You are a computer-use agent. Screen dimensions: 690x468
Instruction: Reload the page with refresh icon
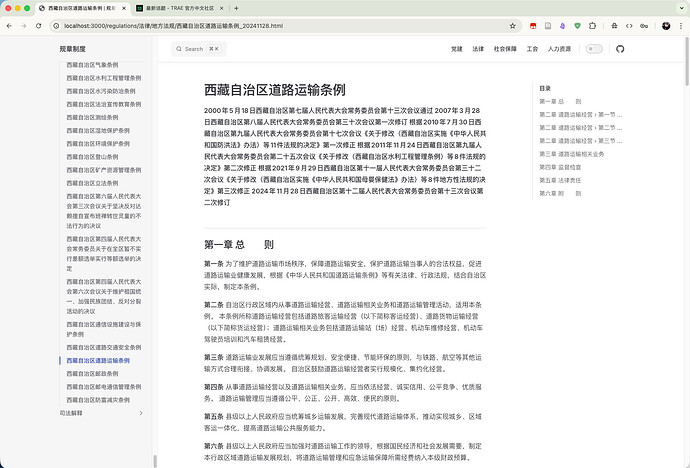click(38, 23)
